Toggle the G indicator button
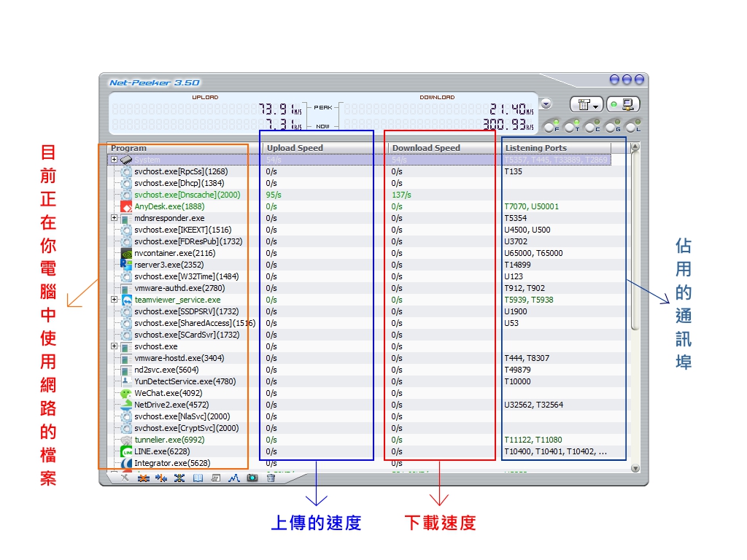Viewport: 747px width, 560px height. point(612,126)
